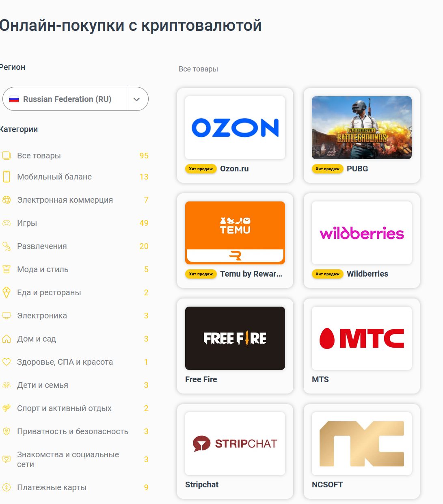Click the coin icon next to Платежные карты
Image resolution: width=443 pixels, height=504 pixels.
[6, 487]
